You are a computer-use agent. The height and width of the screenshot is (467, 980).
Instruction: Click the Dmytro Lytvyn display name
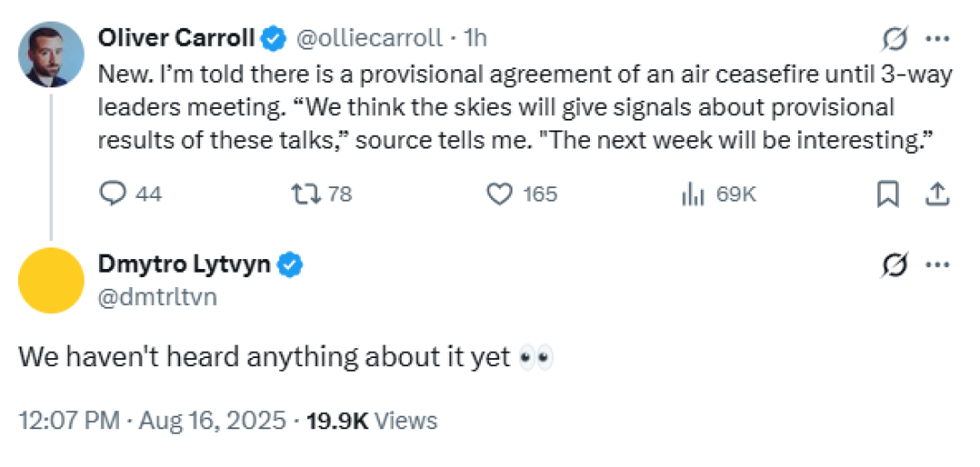[x=184, y=265]
